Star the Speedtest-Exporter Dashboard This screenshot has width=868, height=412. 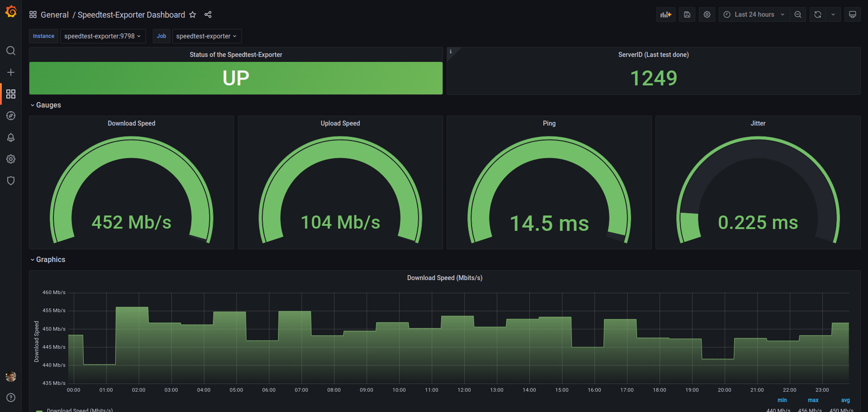click(193, 14)
